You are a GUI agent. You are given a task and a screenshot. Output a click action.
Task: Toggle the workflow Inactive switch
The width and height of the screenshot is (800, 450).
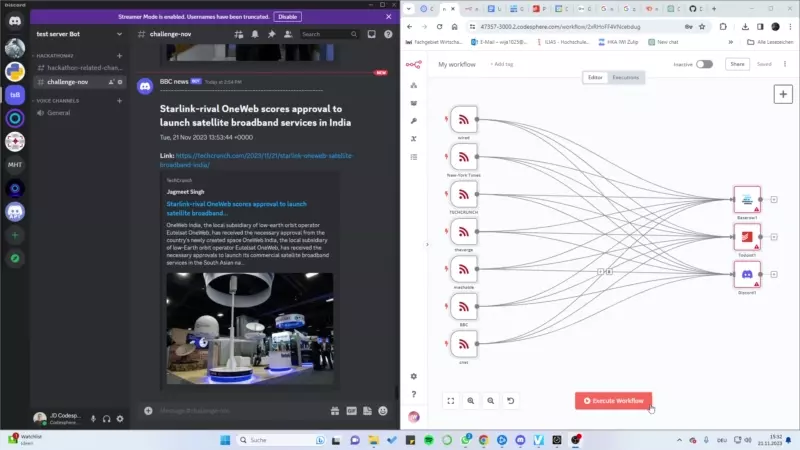tap(705, 64)
